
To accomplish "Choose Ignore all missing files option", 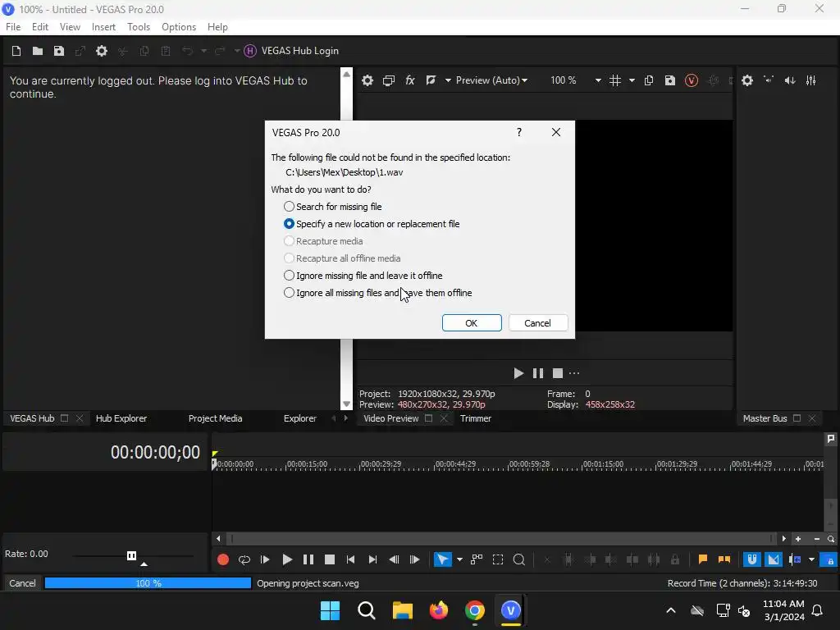I will click(x=377, y=293).
